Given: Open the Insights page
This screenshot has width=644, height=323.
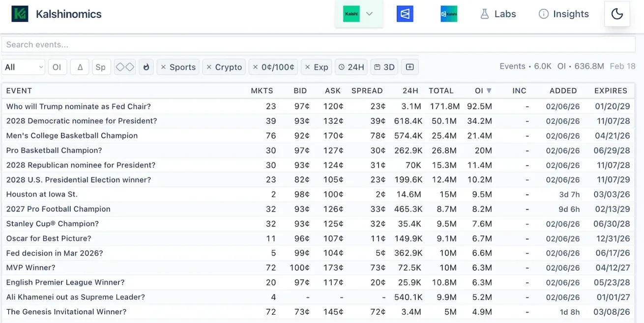Looking at the screenshot, I should click(563, 14).
